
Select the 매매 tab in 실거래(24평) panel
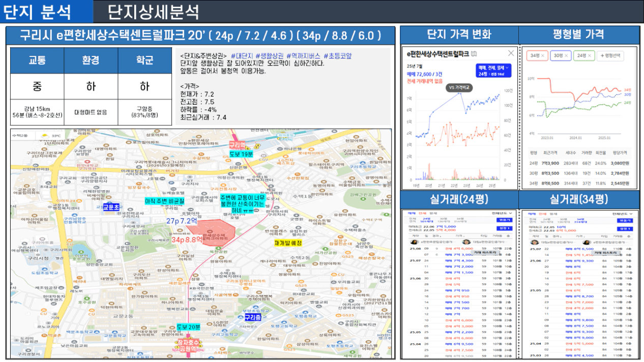413,213
